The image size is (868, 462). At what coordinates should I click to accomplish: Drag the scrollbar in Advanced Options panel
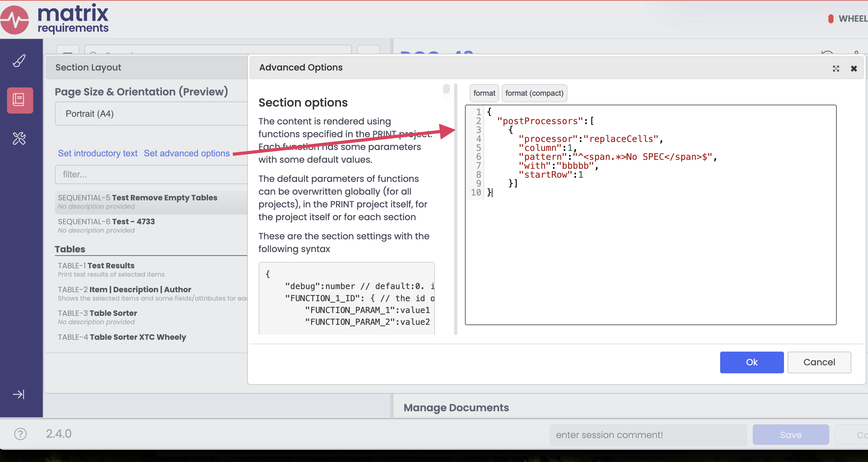pos(448,92)
